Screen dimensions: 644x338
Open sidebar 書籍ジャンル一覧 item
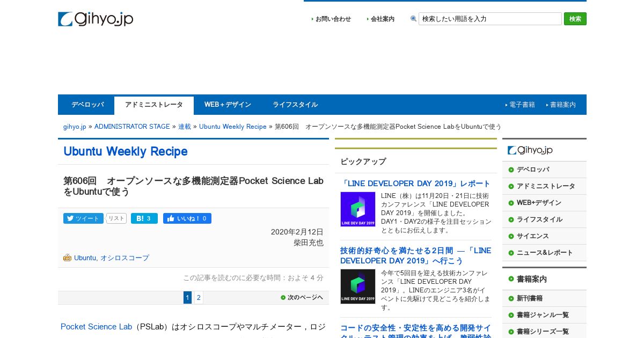tap(544, 315)
